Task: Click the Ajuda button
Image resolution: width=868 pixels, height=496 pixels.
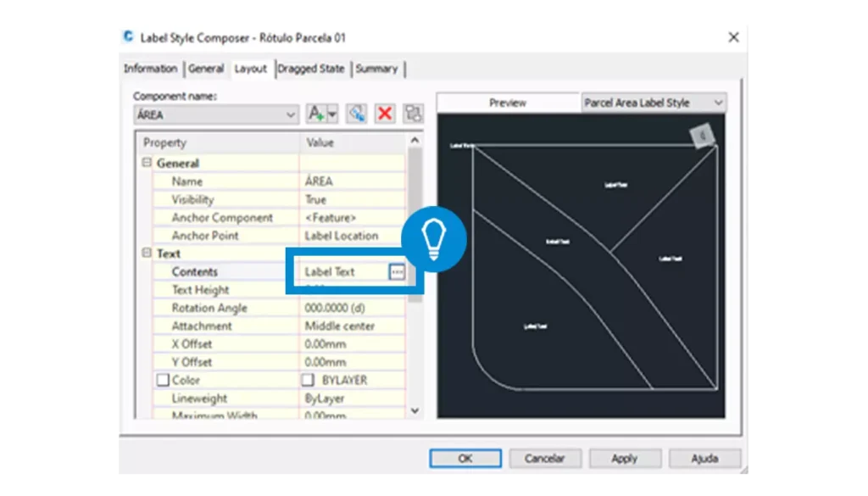Action: [704, 459]
